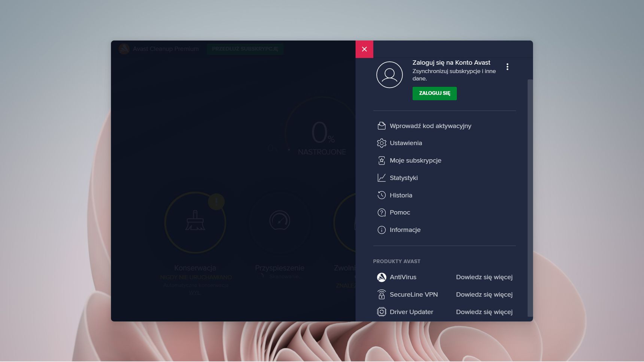Click the dimmed PRZEDŁUŻ SUBSKRYPCJĘ button

245,49
